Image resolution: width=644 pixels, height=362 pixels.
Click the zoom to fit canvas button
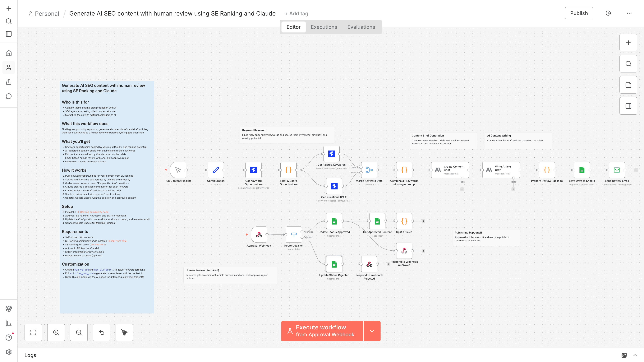pos(33,332)
